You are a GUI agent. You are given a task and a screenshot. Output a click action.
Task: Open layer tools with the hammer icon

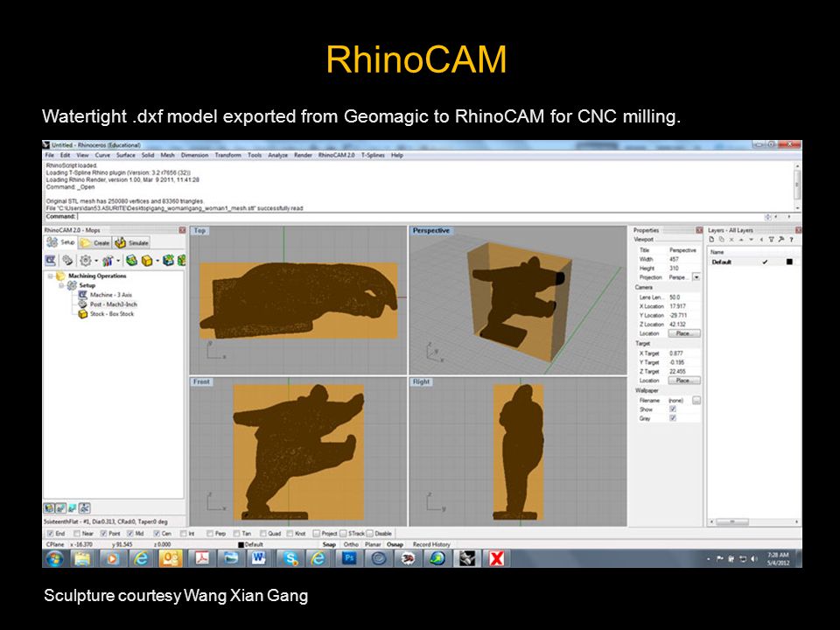781,240
